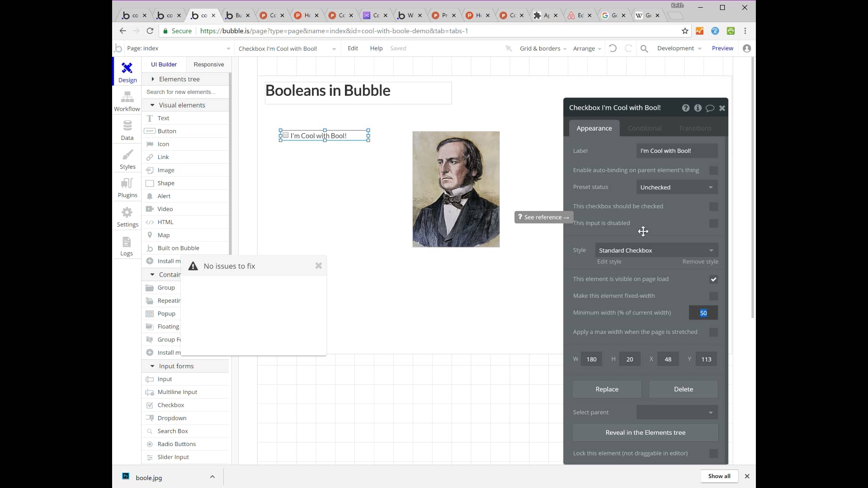Click the Reveal in the Elements tree button
The image size is (868, 488).
pyautogui.click(x=645, y=432)
